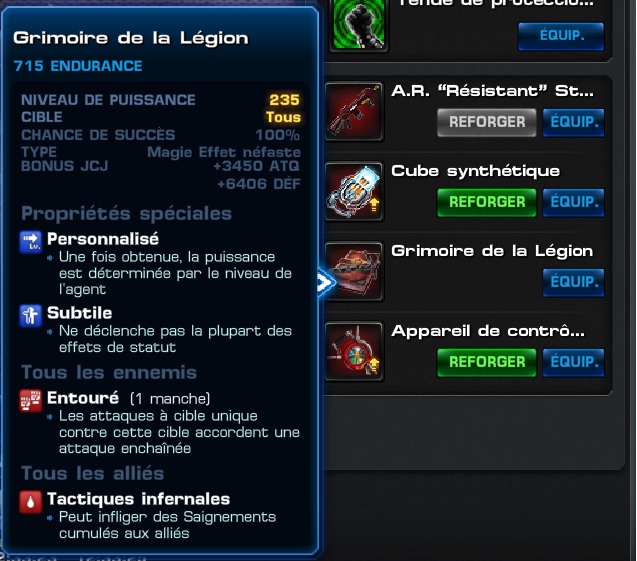Equip the A.R. Résistant rifle
637x561 pixels.
[x=573, y=122]
